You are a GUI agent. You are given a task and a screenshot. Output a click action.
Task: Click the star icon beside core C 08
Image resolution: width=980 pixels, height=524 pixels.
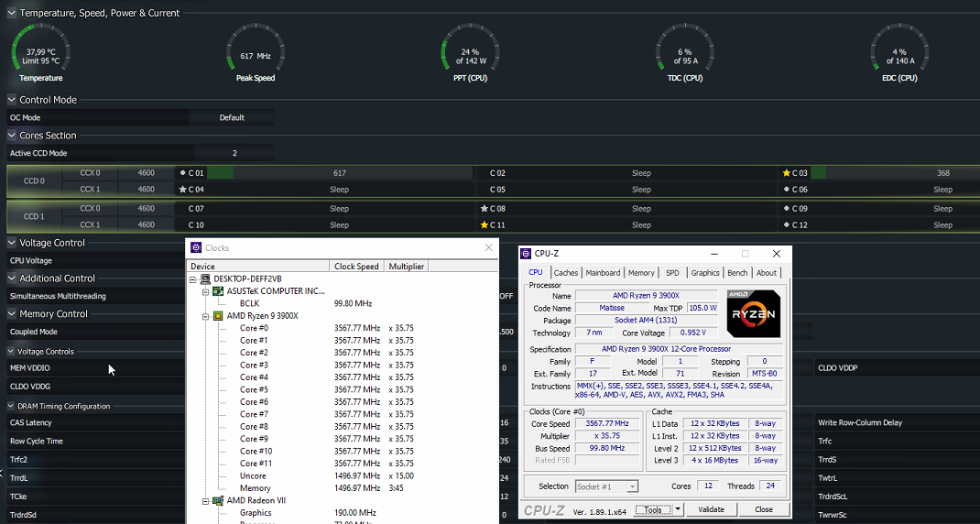pos(484,208)
